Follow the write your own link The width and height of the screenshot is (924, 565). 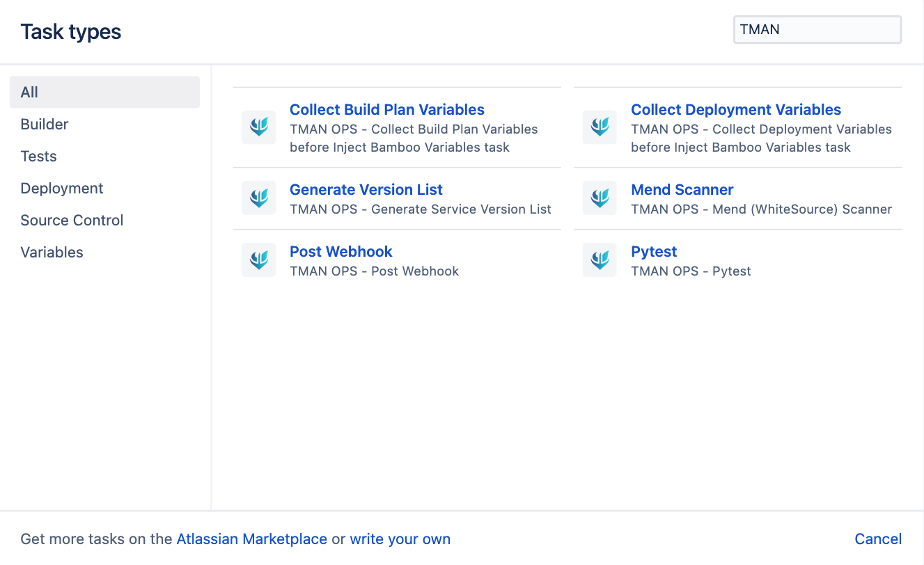400,539
